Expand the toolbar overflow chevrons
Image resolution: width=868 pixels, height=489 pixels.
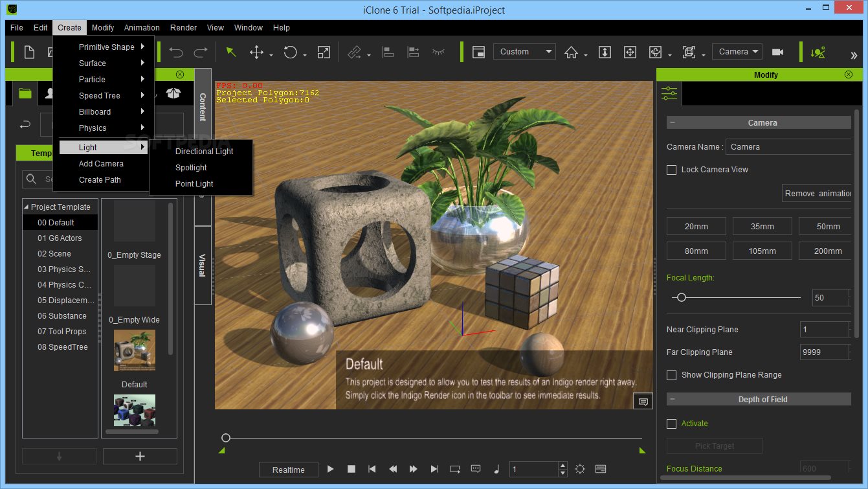854,56
